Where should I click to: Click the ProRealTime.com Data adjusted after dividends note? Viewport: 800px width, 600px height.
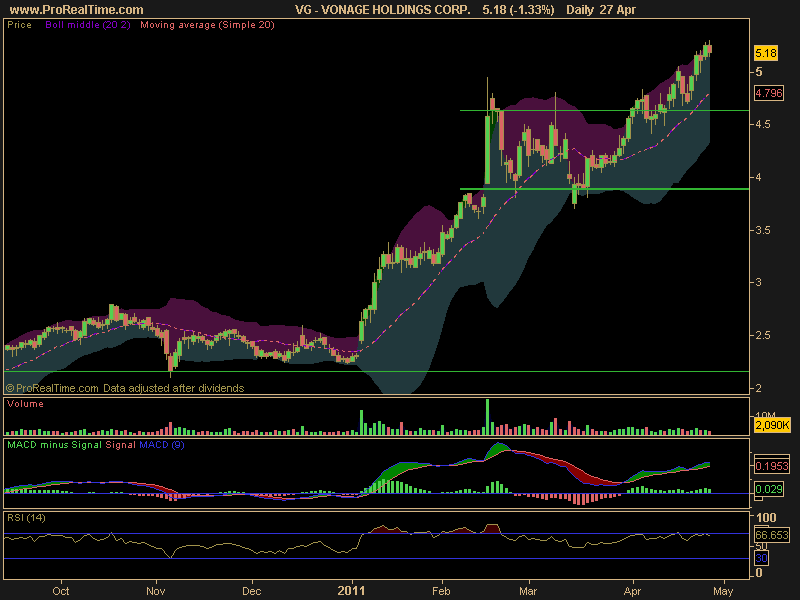tap(125, 388)
